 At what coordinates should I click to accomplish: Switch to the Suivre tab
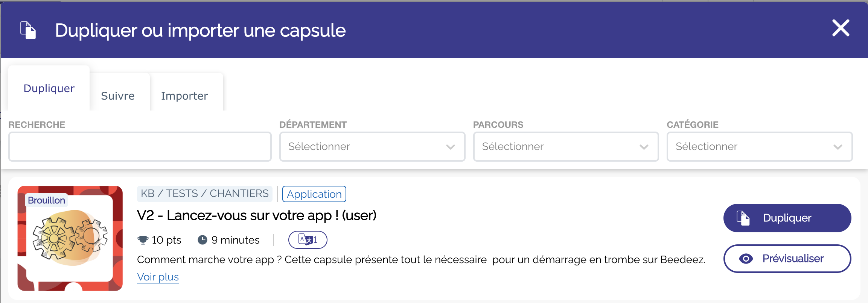tap(118, 96)
